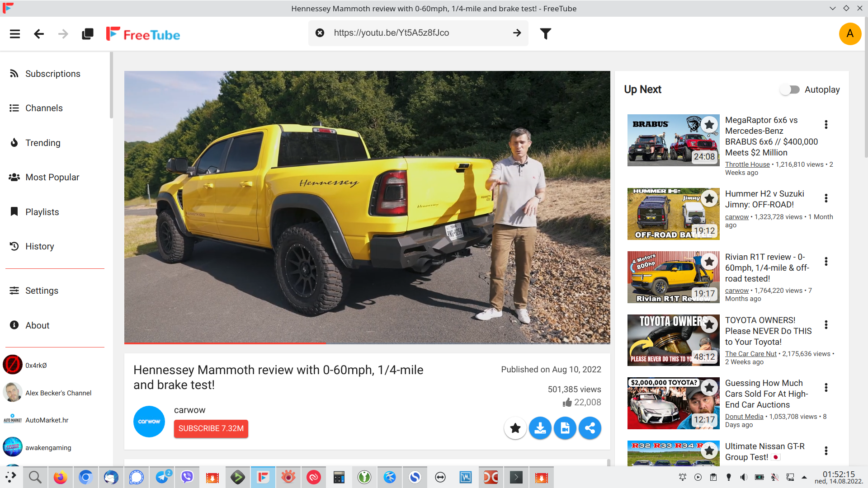Open search filters funnel icon
Screen dimensions: 868x488
[x=546, y=34]
